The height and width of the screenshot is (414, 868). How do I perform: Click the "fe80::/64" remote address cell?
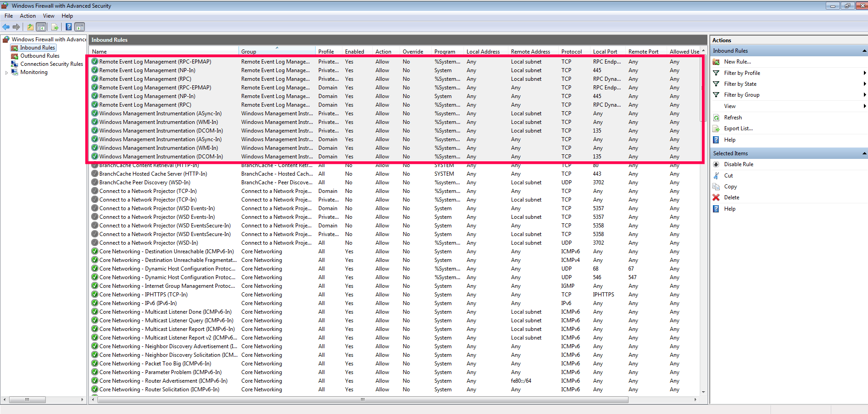(521, 381)
